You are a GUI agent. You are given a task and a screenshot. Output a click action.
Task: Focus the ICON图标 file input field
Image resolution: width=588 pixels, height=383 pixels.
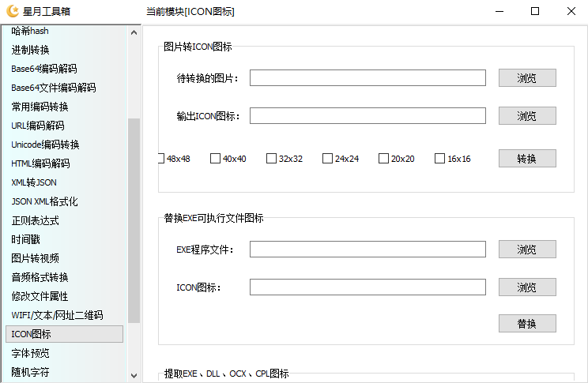[367, 287]
